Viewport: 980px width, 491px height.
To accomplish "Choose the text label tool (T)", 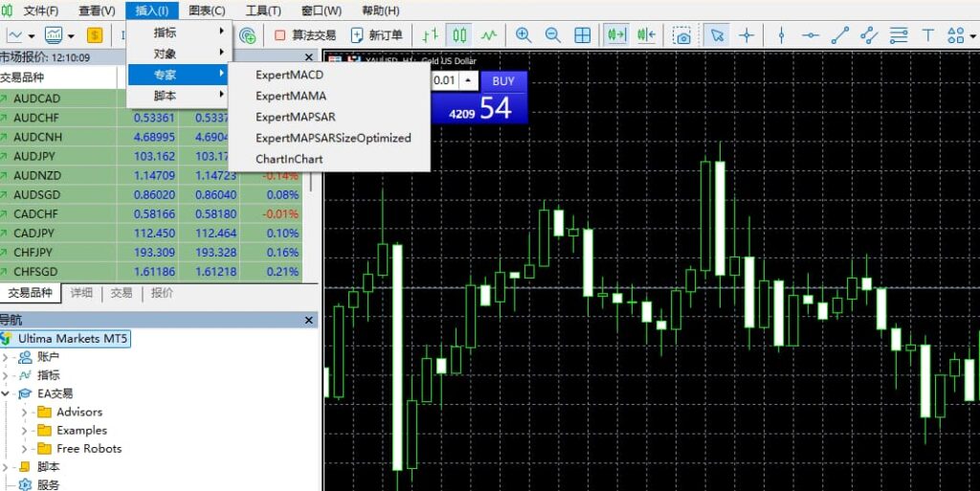I will pyautogui.click(x=927, y=35).
